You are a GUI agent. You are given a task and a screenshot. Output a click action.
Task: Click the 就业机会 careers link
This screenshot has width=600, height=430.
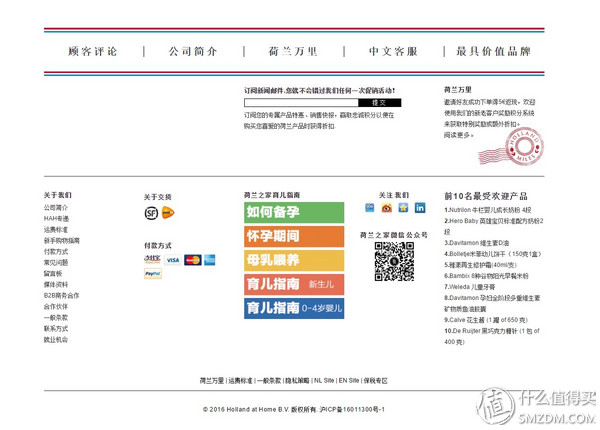tap(56, 340)
